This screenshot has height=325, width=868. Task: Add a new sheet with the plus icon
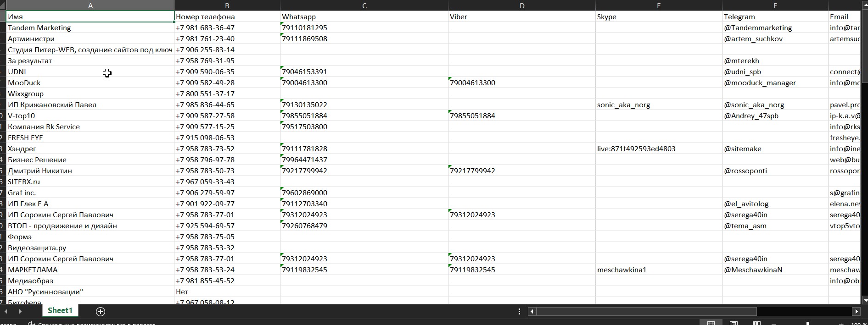click(101, 312)
